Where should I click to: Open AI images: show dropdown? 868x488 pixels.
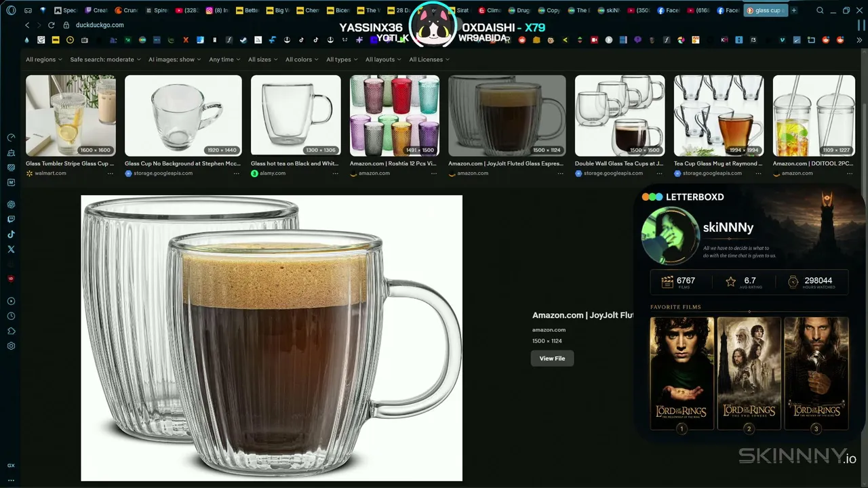pyautogui.click(x=175, y=60)
